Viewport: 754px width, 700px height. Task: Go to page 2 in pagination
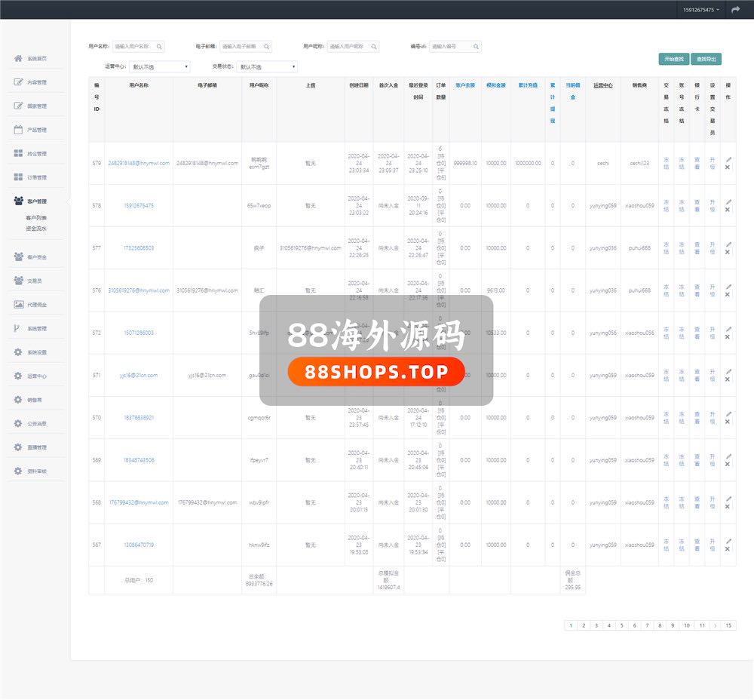(584, 625)
